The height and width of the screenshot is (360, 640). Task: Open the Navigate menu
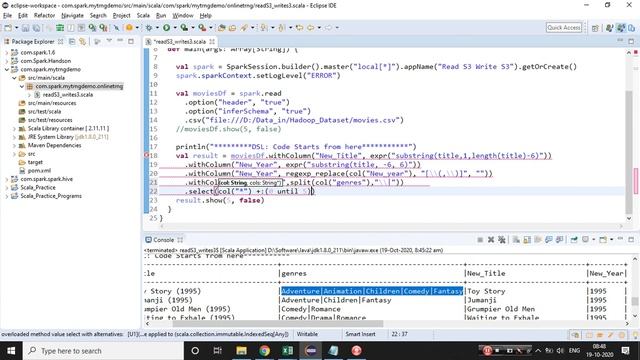coord(72,16)
